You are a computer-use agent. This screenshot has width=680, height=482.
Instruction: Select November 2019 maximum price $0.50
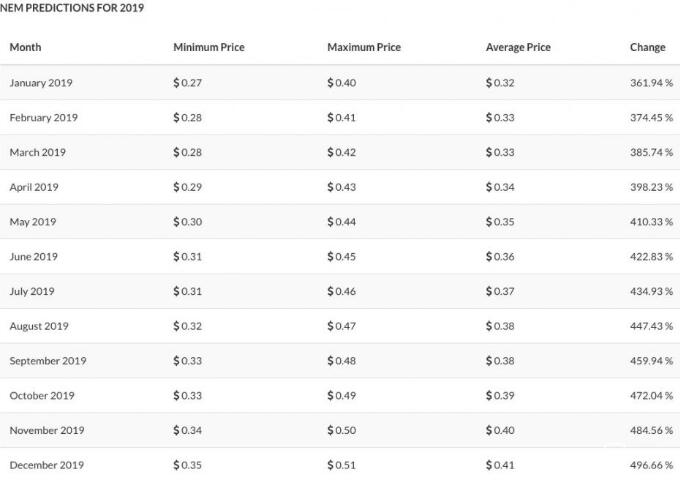coord(341,430)
